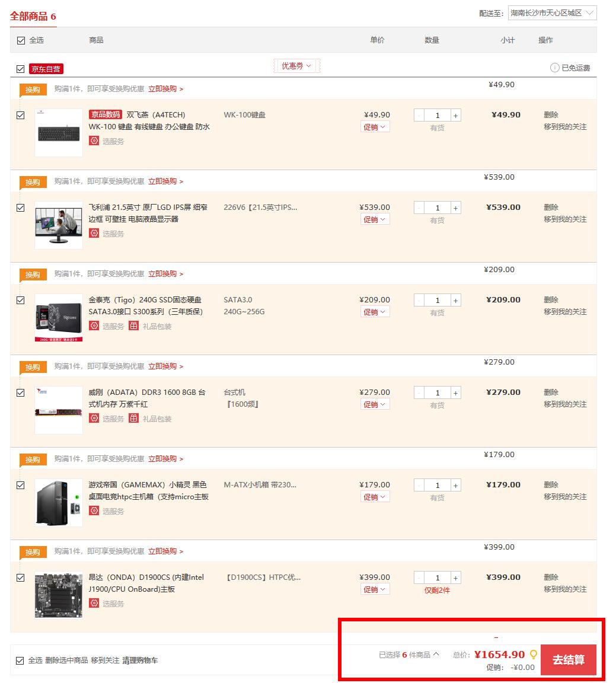Click the 选服务 gear icon for ONDA motherboard
The height and width of the screenshot is (683, 616).
click(94, 603)
